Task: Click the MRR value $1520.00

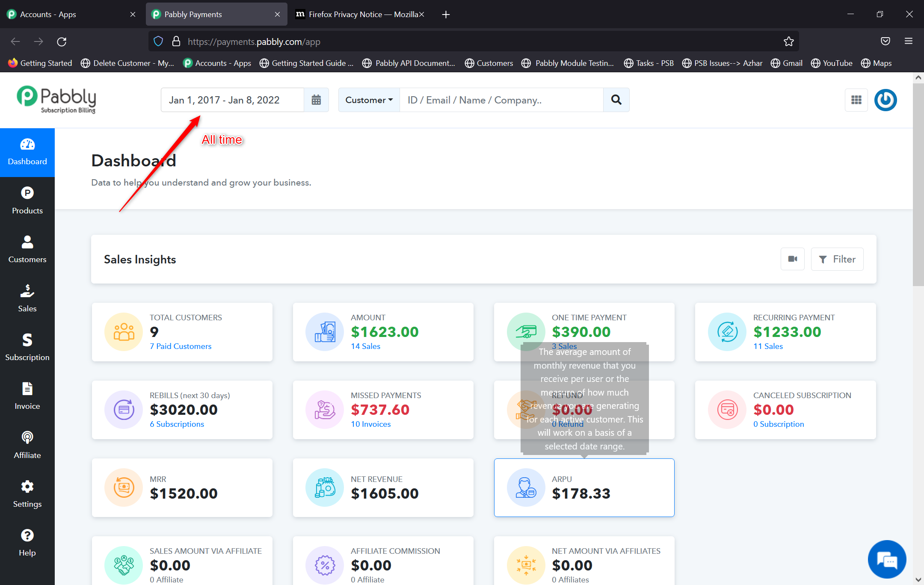Action: click(184, 494)
